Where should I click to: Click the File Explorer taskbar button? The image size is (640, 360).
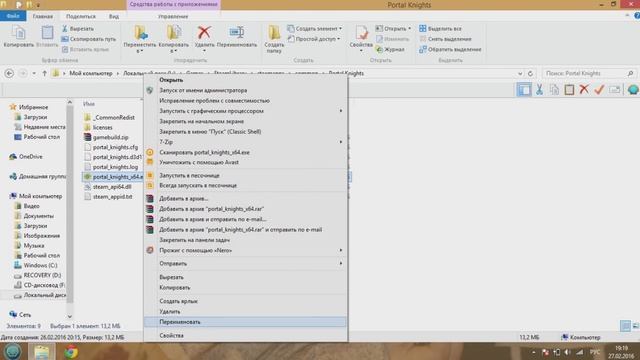42,352
